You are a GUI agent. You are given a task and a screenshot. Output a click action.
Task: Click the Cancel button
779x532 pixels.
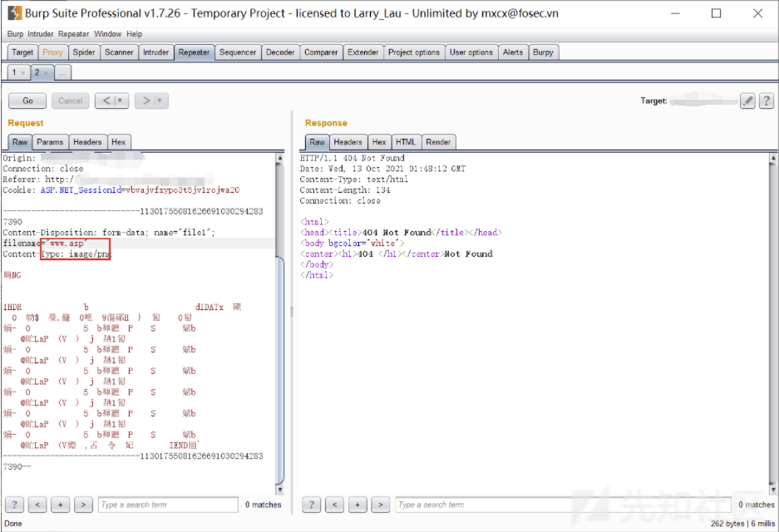(x=71, y=101)
